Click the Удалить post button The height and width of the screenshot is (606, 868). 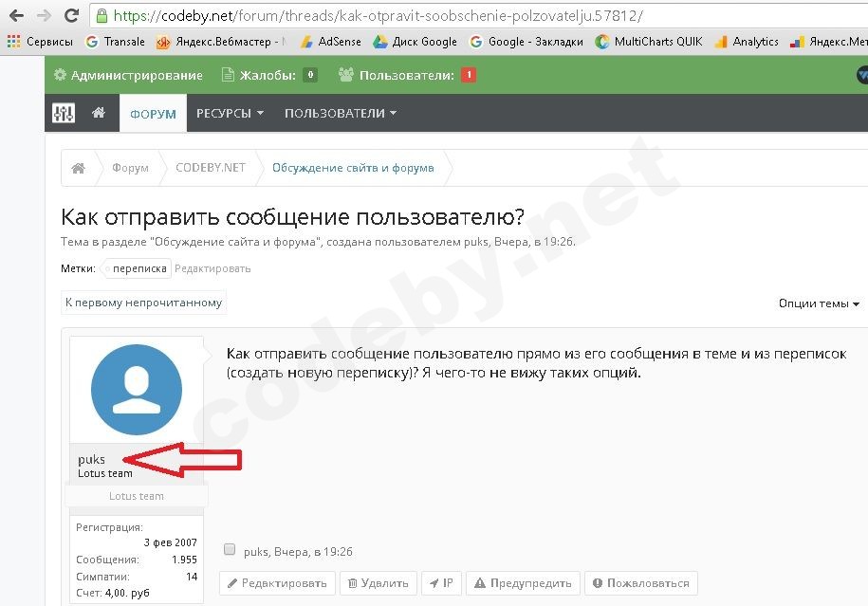pos(379,583)
